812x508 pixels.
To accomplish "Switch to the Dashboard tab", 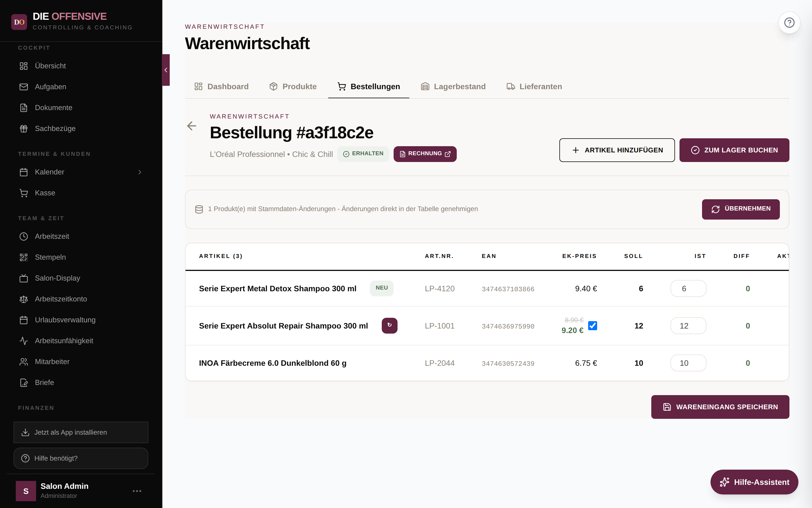I will click(221, 86).
